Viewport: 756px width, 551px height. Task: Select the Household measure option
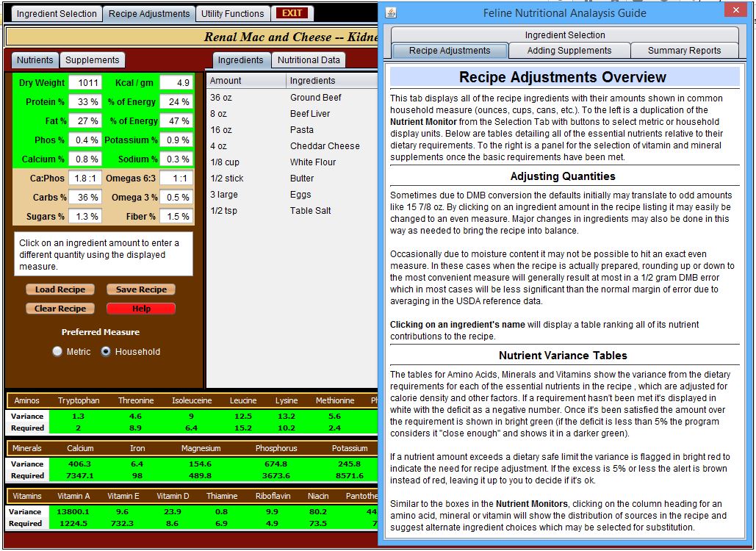coord(106,352)
